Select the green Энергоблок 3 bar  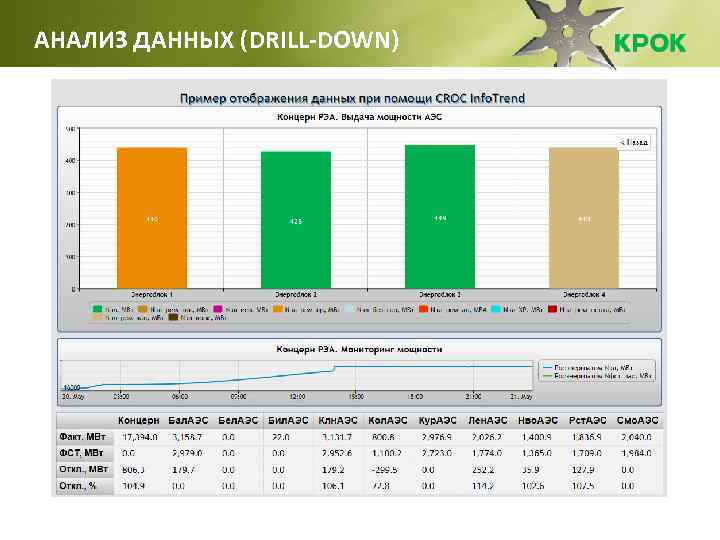tap(440, 217)
